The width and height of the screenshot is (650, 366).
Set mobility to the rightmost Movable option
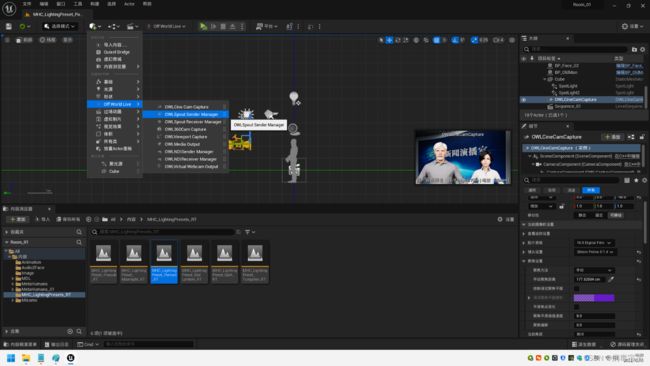click(x=616, y=215)
